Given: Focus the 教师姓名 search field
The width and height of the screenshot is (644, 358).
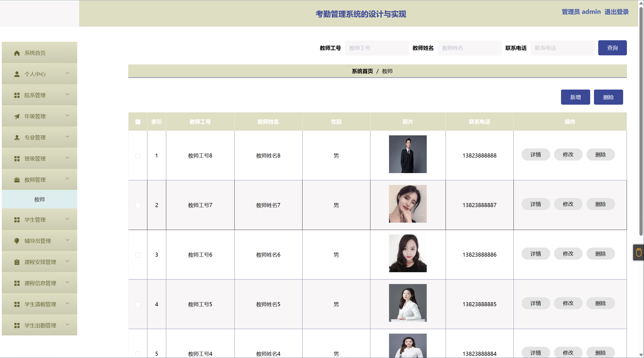Looking at the screenshot, I should (469, 48).
